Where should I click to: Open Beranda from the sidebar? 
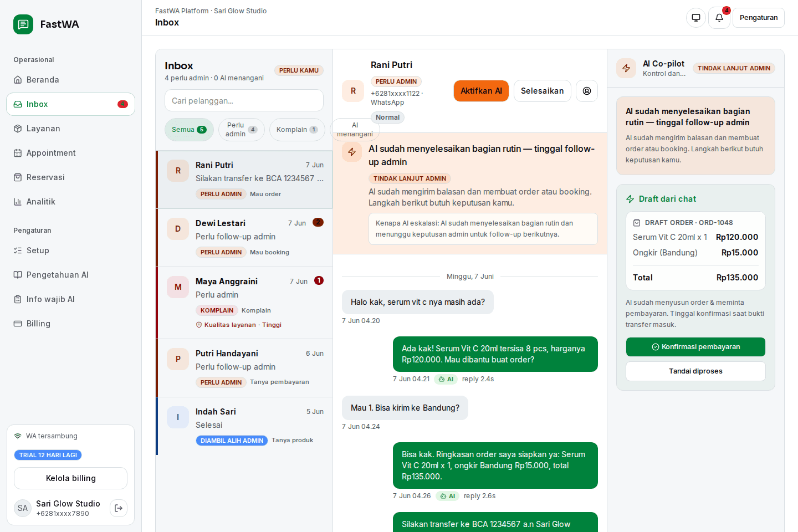pos(70,80)
